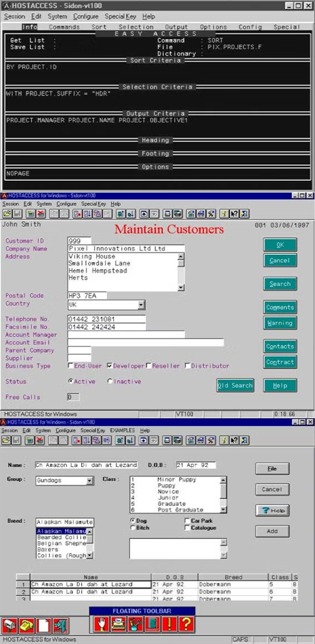Enable the Catalogue checkbox
The image size is (315, 644).
pos(187,527)
